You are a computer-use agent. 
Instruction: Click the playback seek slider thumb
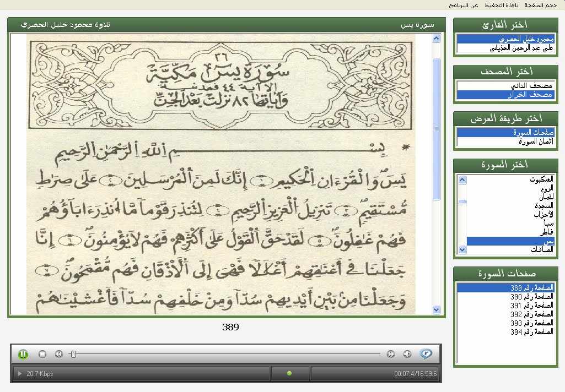coord(73,354)
